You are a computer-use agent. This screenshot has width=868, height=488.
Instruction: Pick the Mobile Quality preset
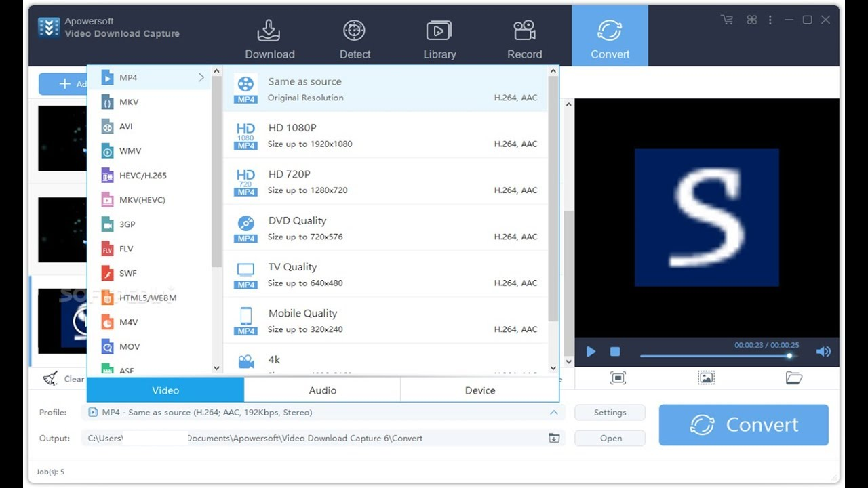[385, 321]
